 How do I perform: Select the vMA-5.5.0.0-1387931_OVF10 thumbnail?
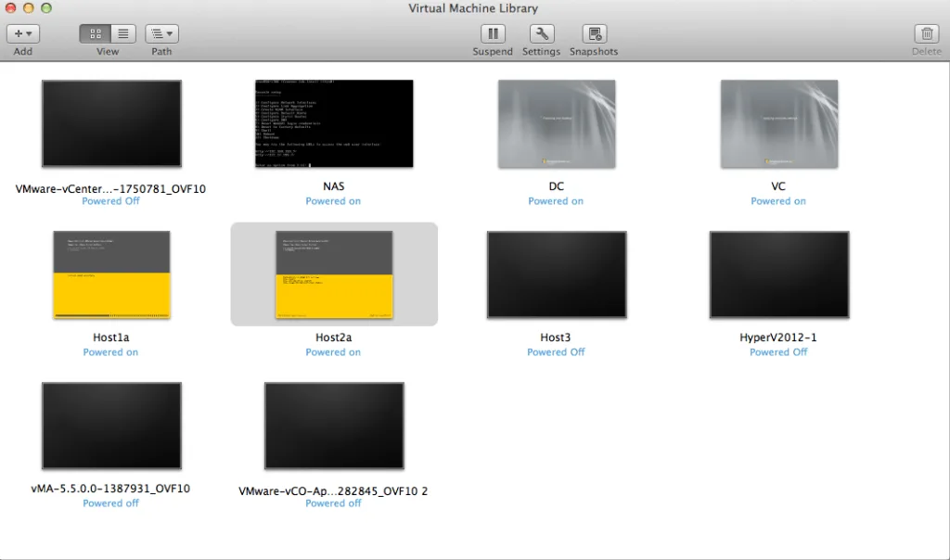point(111,426)
